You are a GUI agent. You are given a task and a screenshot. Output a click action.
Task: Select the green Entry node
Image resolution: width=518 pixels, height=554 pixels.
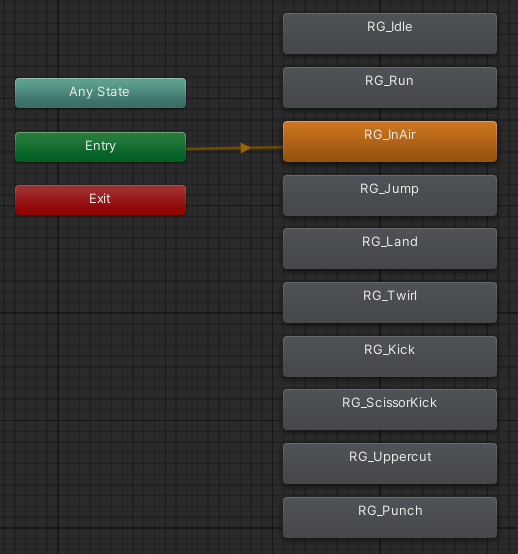point(100,147)
